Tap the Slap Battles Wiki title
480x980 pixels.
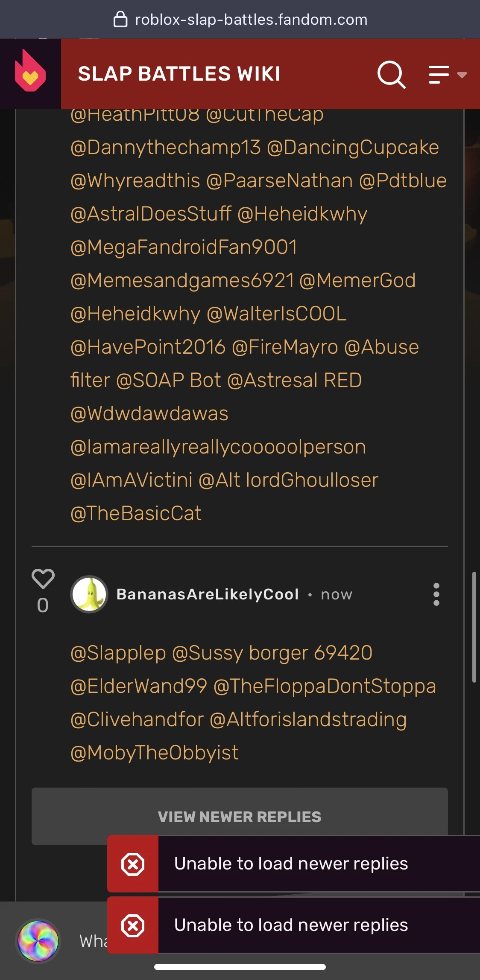(179, 74)
